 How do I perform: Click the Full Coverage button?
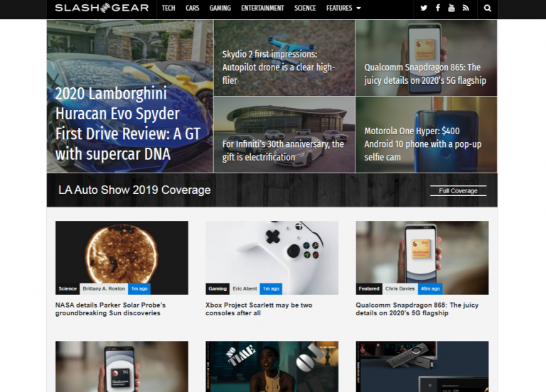coord(458,190)
